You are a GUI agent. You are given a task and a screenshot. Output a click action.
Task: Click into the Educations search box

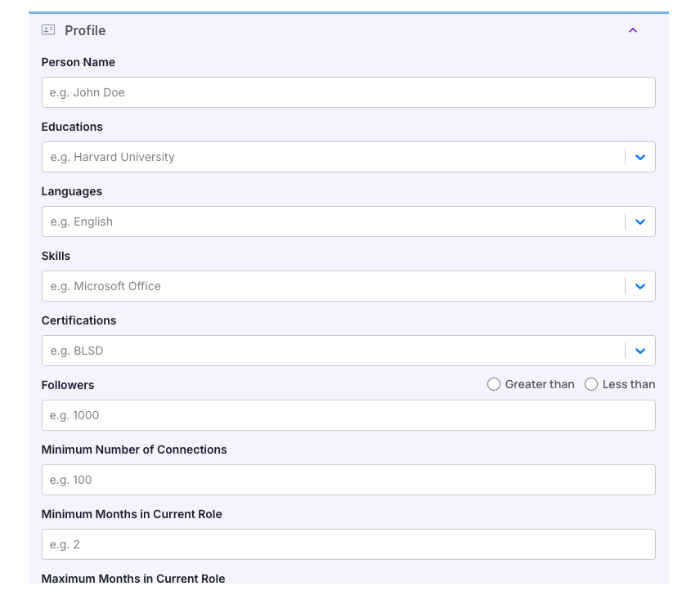click(332, 157)
